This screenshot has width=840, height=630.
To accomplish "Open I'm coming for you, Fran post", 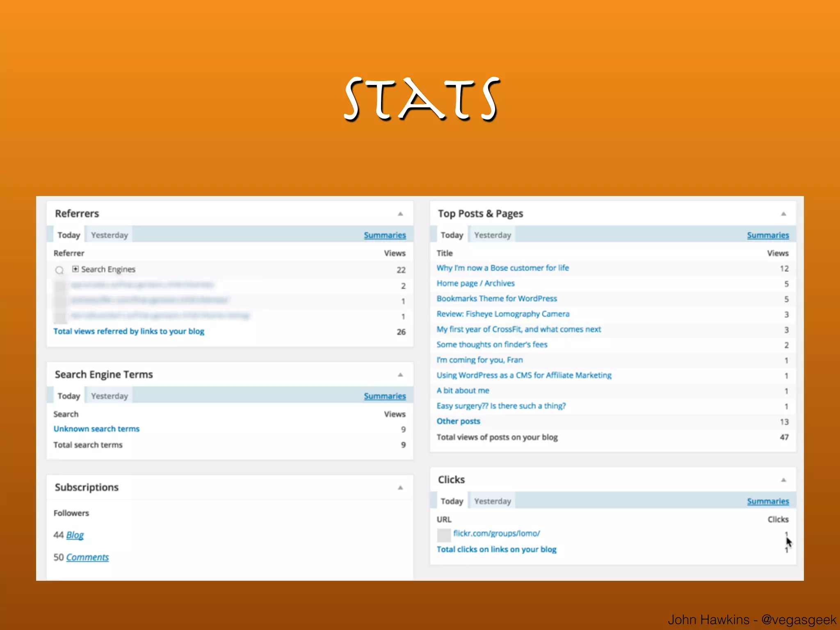I will point(479,360).
